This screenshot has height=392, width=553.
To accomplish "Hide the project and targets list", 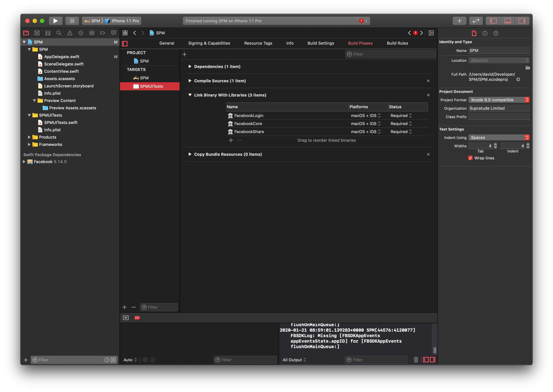I will tap(125, 44).
